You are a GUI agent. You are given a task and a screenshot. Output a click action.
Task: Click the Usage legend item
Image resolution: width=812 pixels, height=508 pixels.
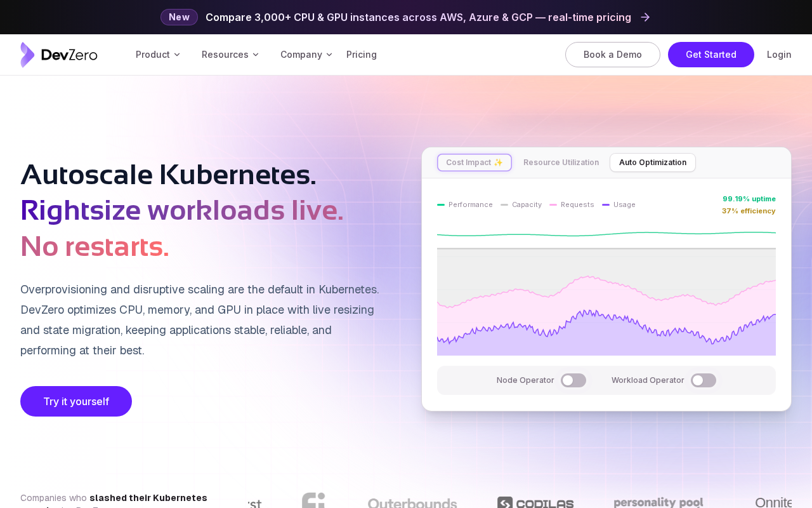point(619,204)
